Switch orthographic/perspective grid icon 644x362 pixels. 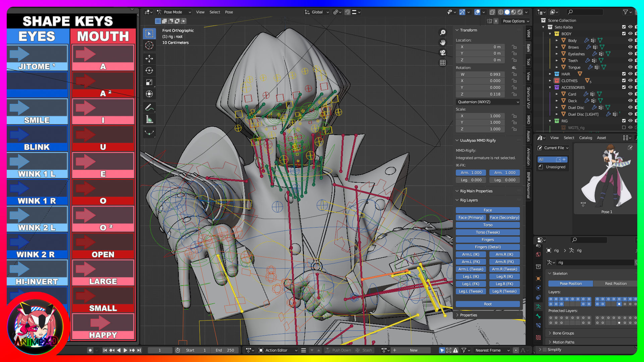(443, 63)
